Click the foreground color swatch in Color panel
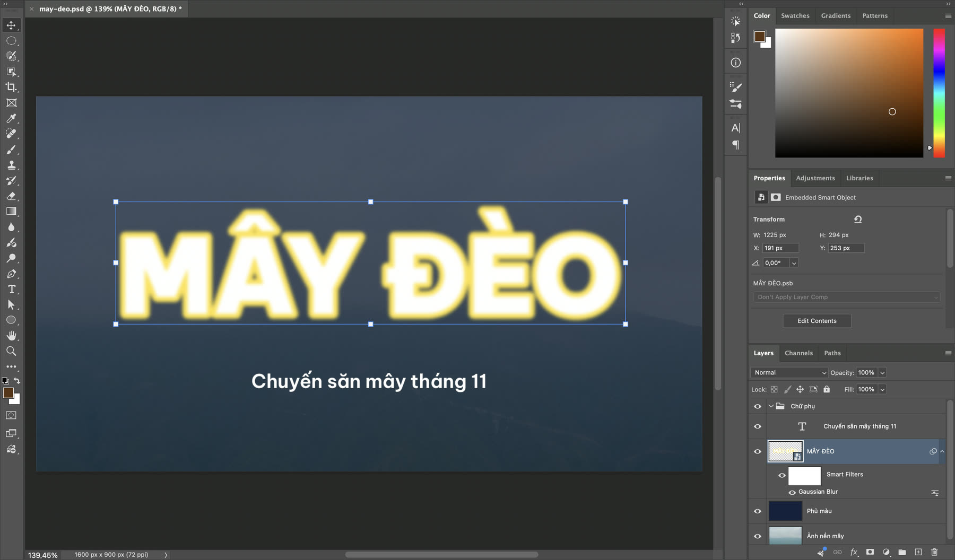 click(x=760, y=36)
